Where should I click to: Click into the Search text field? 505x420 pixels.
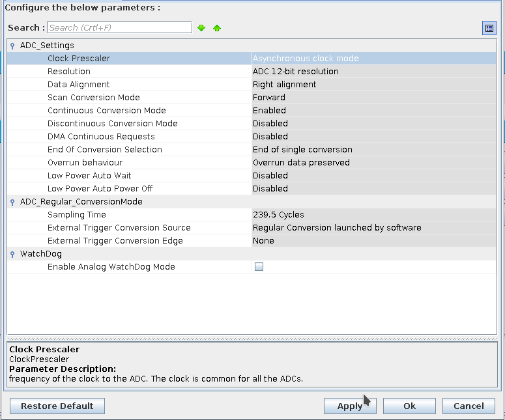coord(119,27)
